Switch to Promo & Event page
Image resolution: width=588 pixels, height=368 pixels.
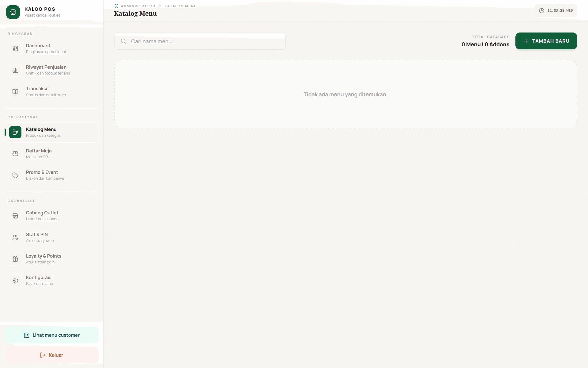click(x=51, y=175)
